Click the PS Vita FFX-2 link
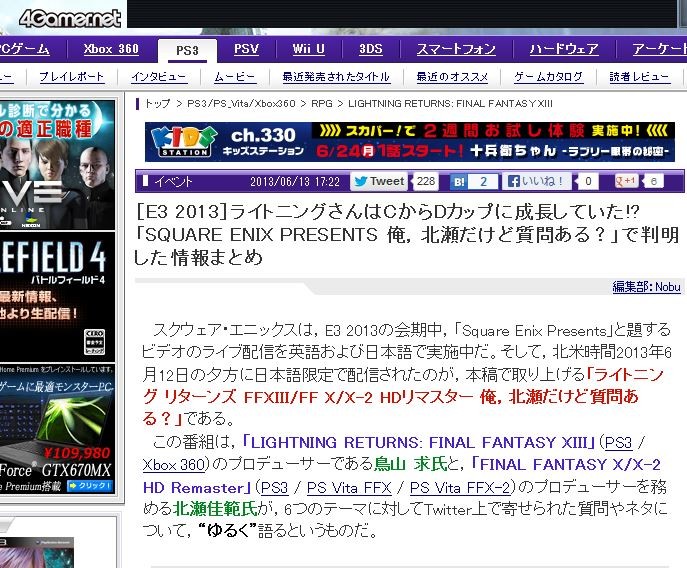This screenshot has height=568, width=687. [x=460, y=488]
